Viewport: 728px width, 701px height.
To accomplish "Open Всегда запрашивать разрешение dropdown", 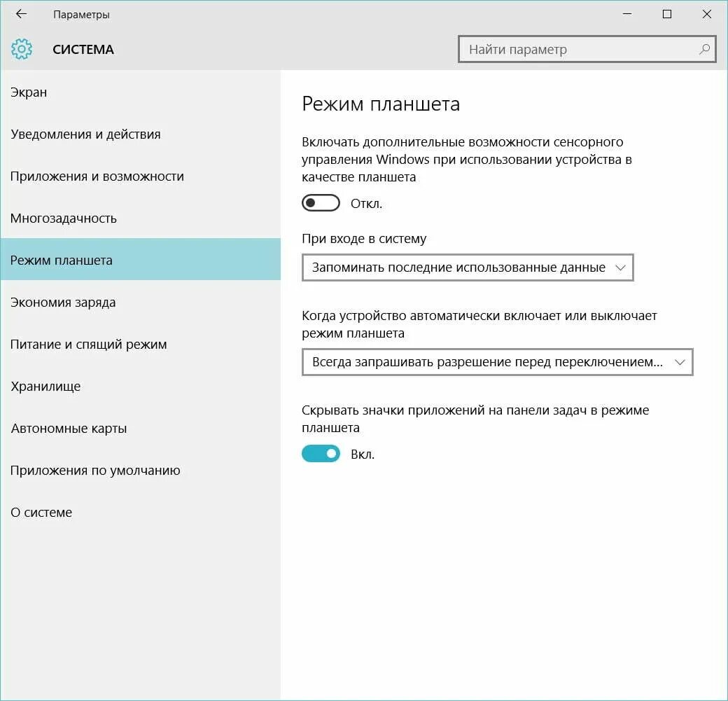I will (x=497, y=362).
